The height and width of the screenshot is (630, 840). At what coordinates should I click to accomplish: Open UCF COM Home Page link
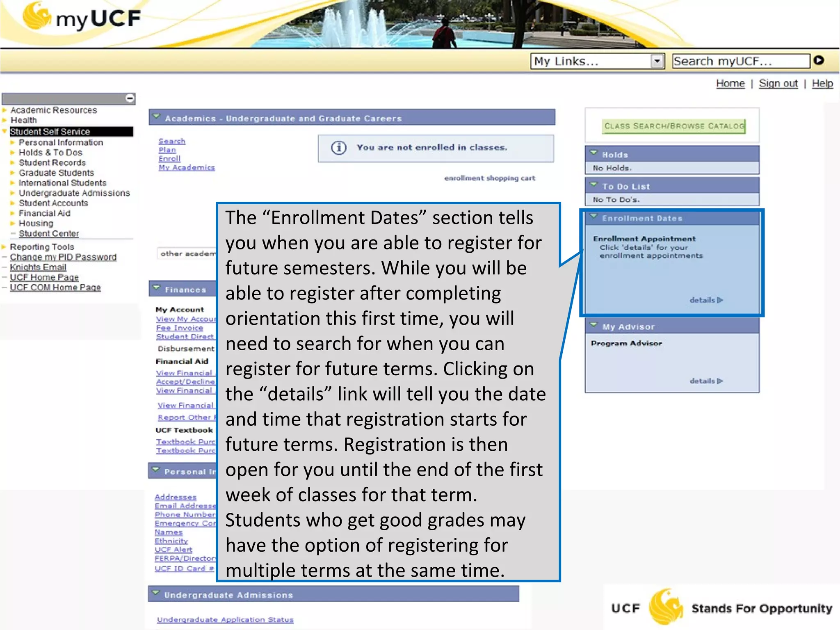coord(55,288)
